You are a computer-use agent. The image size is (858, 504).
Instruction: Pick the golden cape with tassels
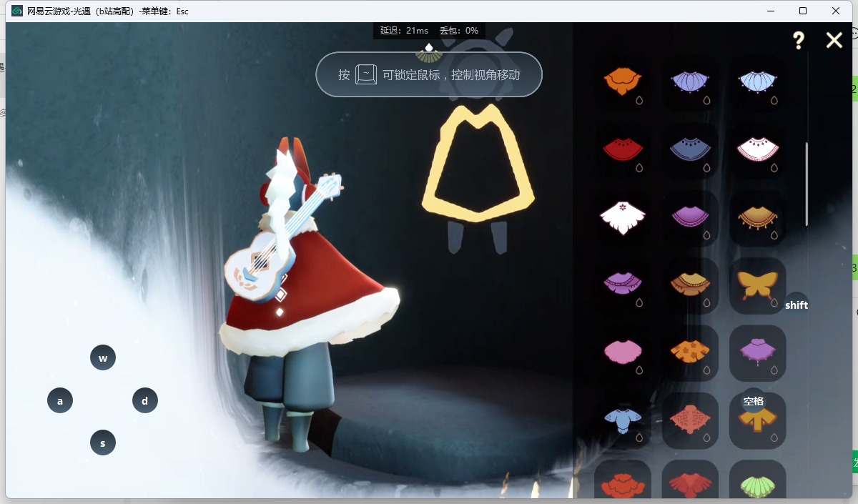(x=757, y=216)
